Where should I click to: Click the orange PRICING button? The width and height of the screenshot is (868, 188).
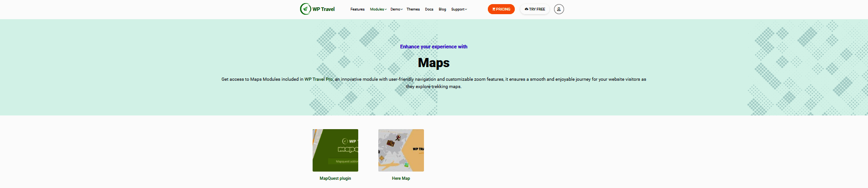coord(501,9)
